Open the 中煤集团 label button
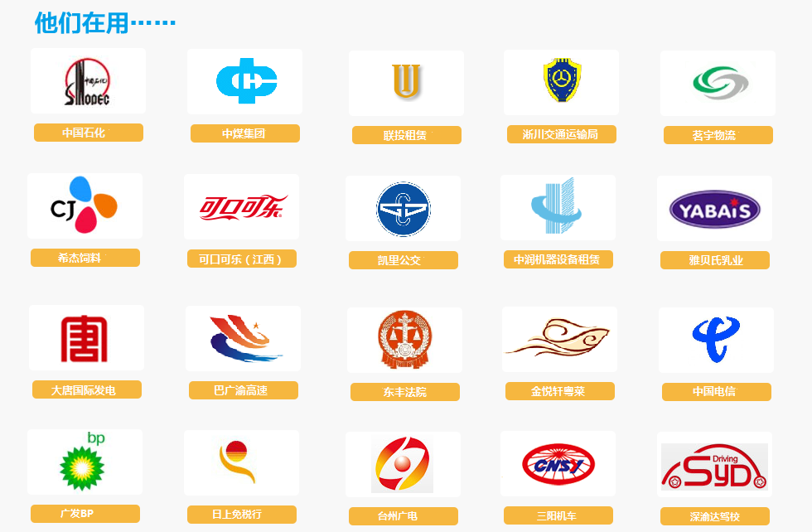Screen dimensions: 812x532 tap(245, 133)
